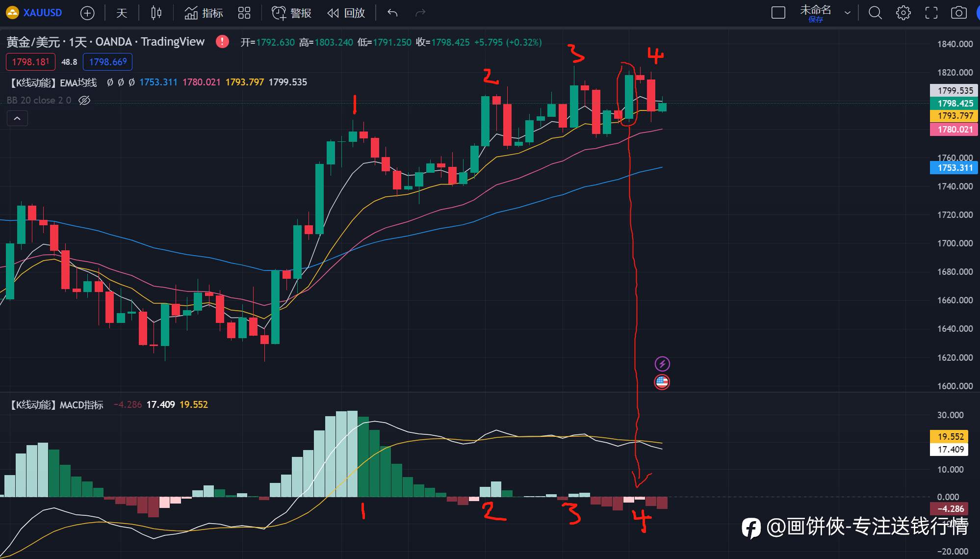This screenshot has width=980, height=559.
Task: Click the yellow 1793.797 EMA label
Action: (954, 116)
